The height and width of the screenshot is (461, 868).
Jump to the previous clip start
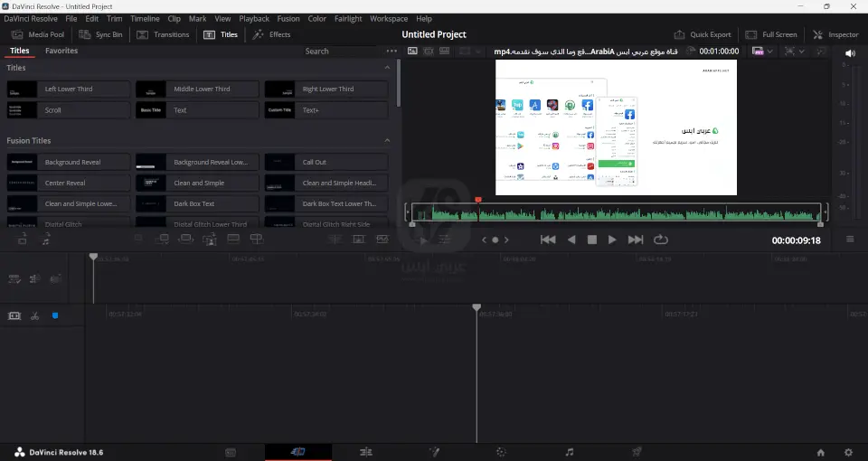(548, 240)
